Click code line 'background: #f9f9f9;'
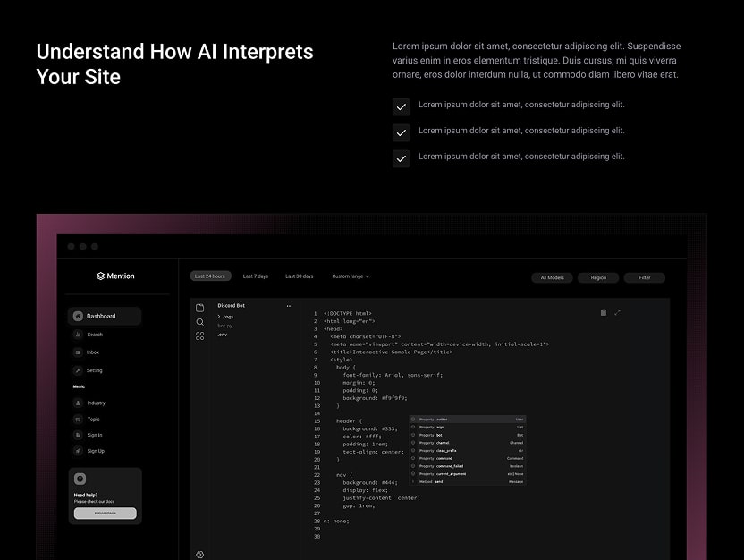Image resolution: width=744 pixels, height=560 pixels. pyautogui.click(x=375, y=398)
